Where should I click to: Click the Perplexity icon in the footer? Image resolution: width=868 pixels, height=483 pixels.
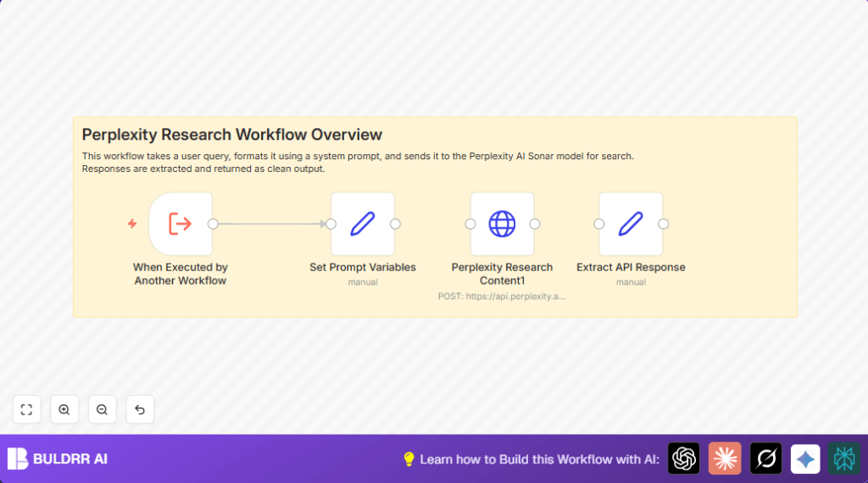[x=844, y=458]
